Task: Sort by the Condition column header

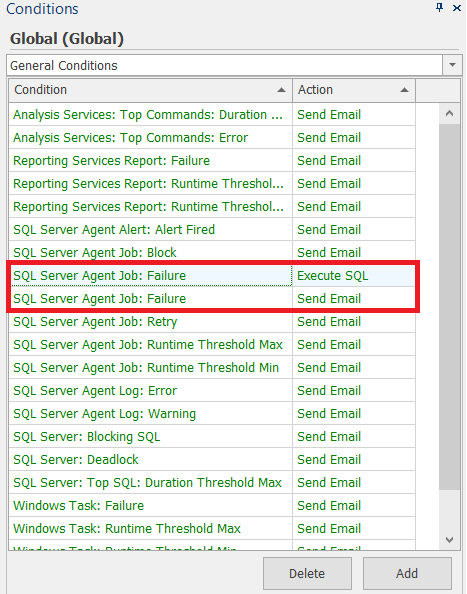Action: (150, 90)
